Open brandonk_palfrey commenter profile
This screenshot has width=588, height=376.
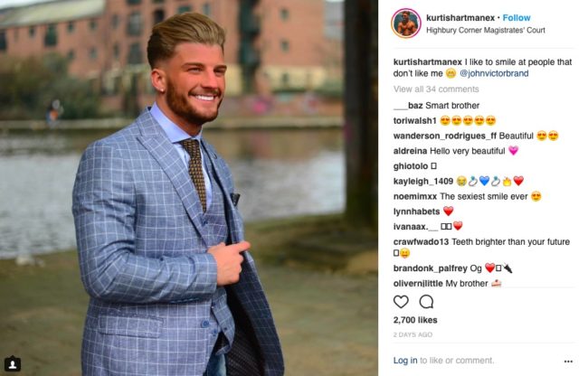(x=430, y=268)
